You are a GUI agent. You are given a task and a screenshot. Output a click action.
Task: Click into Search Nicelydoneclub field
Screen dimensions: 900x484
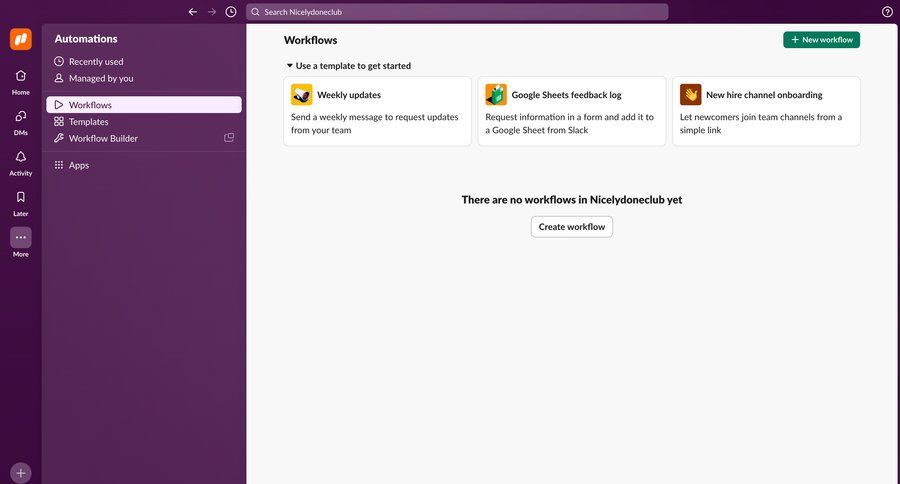click(457, 11)
